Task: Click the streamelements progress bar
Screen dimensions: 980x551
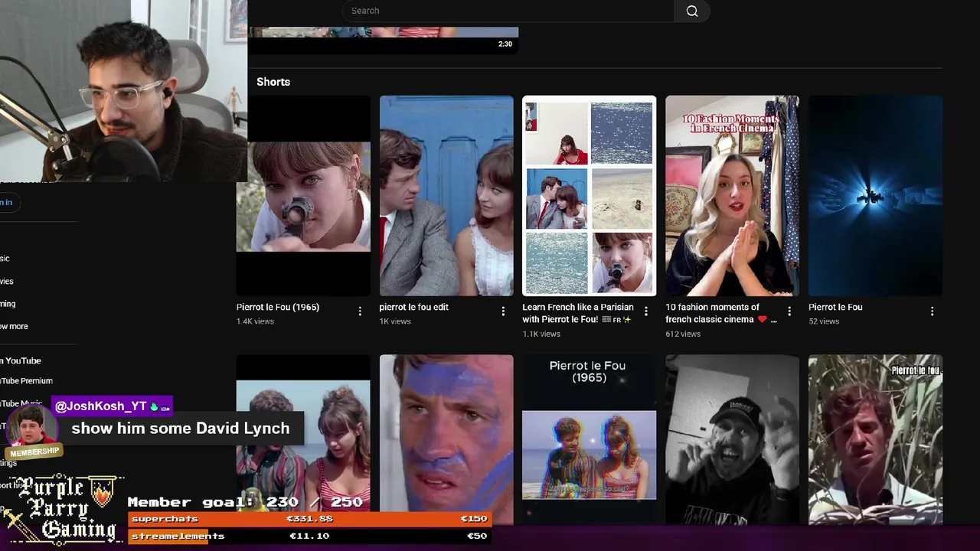Action: (309, 536)
